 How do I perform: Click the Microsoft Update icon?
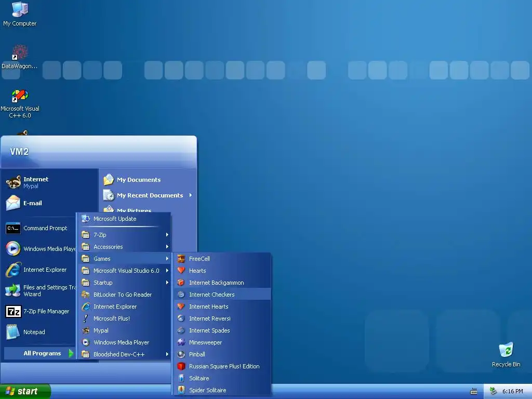86,219
